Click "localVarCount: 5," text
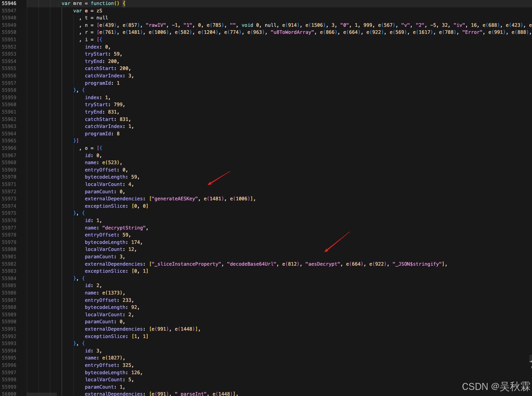The width and height of the screenshot is (532, 396). click(x=109, y=380)
